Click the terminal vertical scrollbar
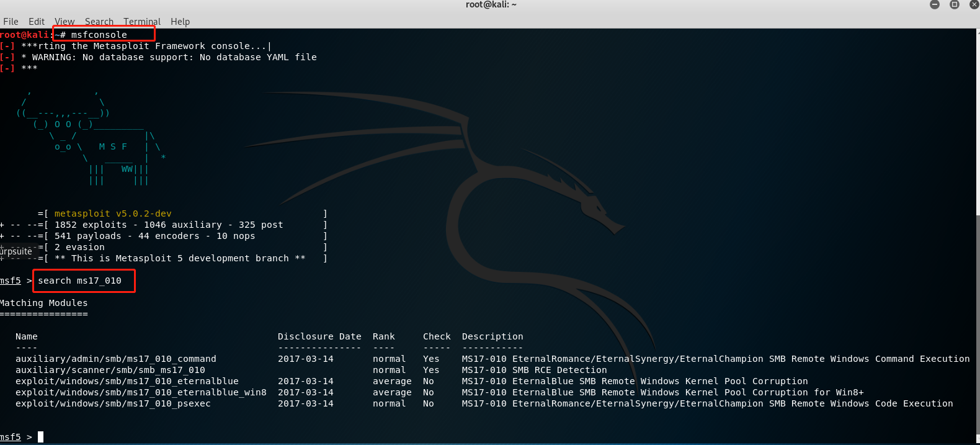 [978, 236]
